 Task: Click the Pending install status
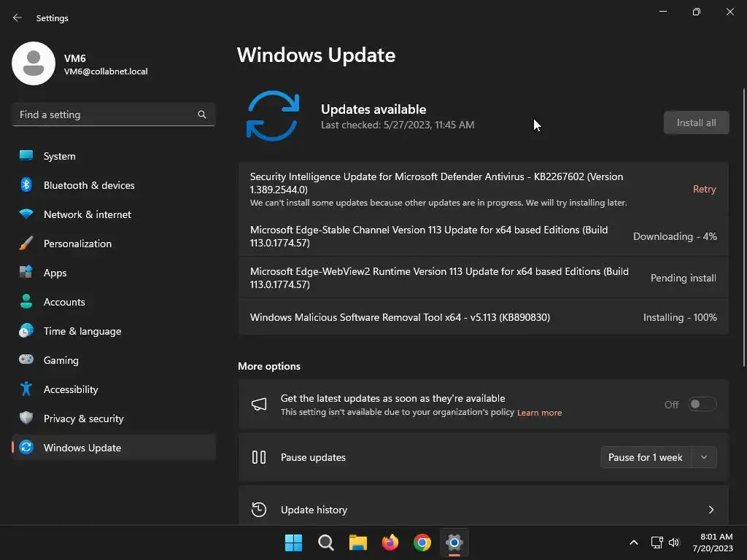tap(683, 278)
